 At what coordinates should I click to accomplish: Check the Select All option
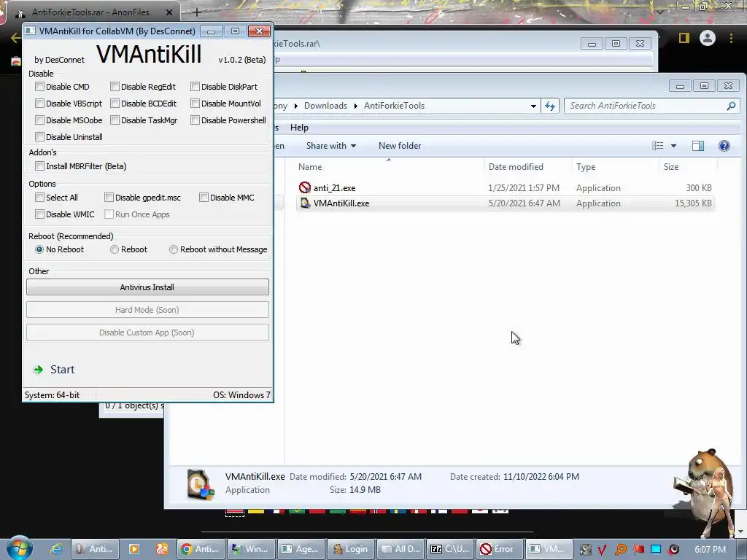pos(40,198)
